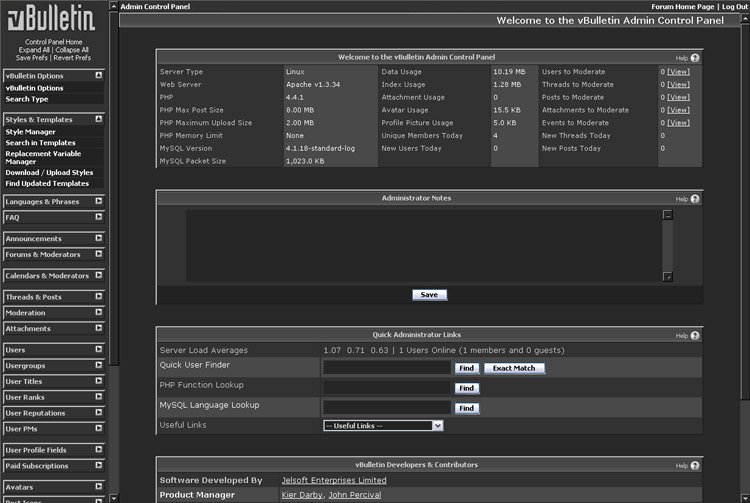Expand the Paid Subscriptions section

(99, 465)
